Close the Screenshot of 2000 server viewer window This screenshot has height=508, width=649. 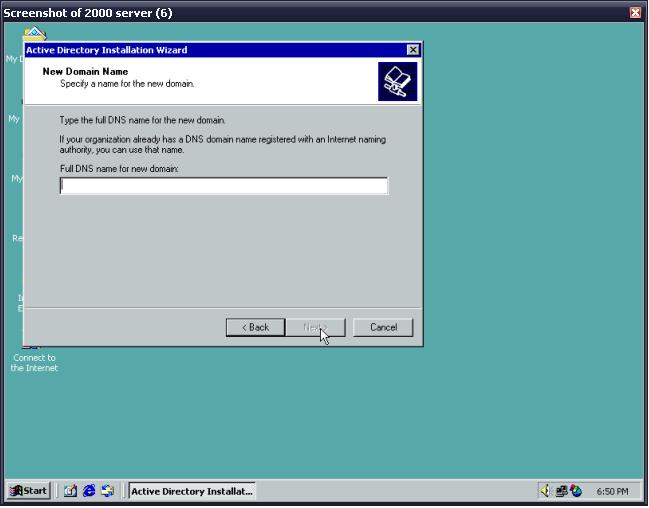(635, 13)
